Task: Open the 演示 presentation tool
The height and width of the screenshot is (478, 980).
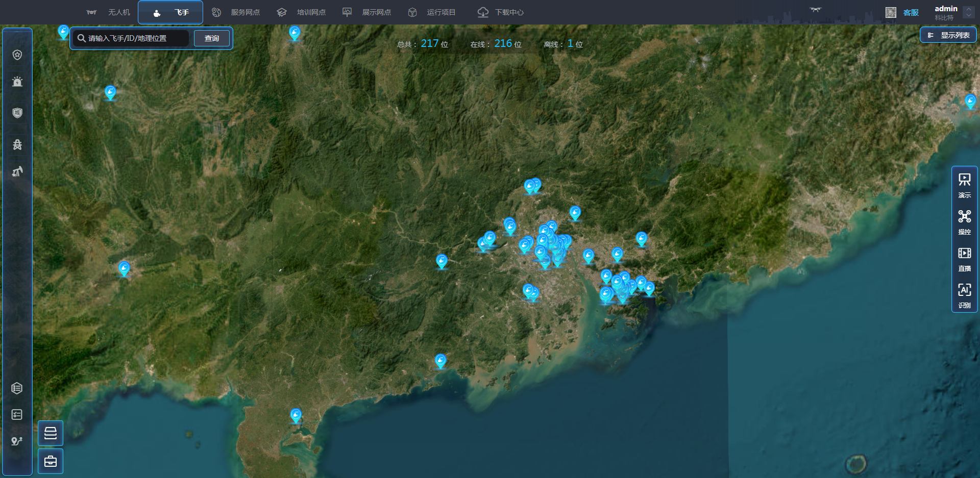Action: point(965,186)
